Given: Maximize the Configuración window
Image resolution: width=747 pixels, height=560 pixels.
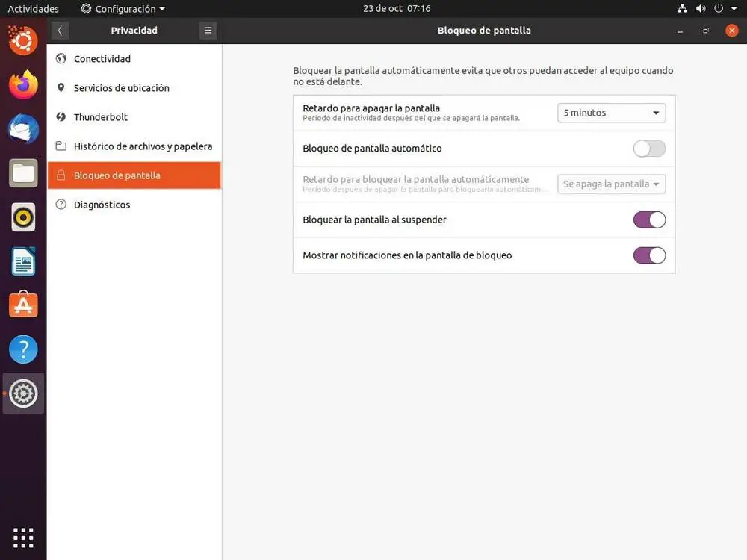Looking at the screenshot, I should click(706, 31).
